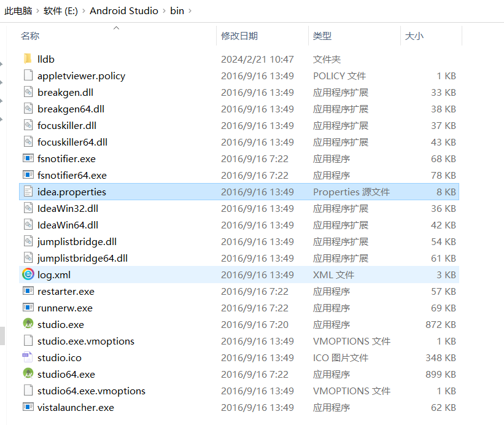Click the appletviewer.policy file icon

pyautogui.click(x=28, y=76)
